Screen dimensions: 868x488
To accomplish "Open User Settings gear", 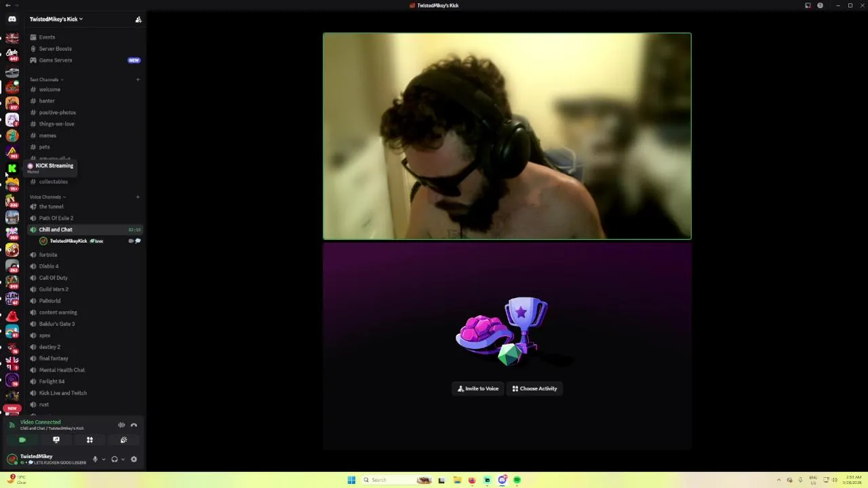I will (134, 460).
